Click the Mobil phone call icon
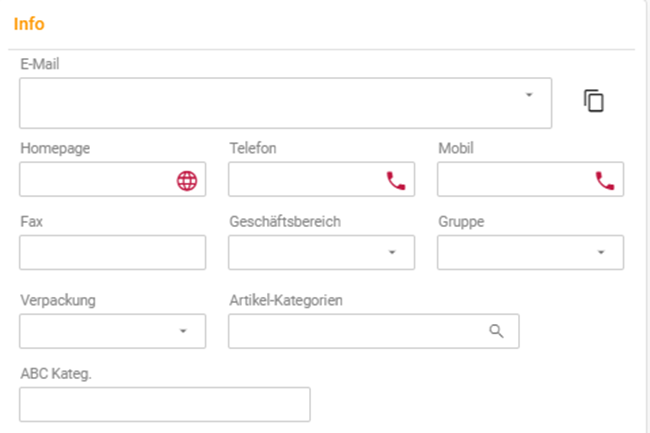 (604, 181)
